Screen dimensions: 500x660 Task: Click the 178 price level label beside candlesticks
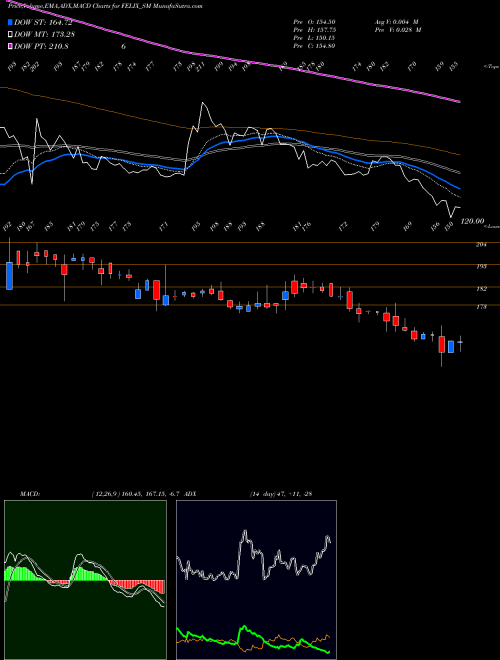pyautogui.click(x=481, y=307)
